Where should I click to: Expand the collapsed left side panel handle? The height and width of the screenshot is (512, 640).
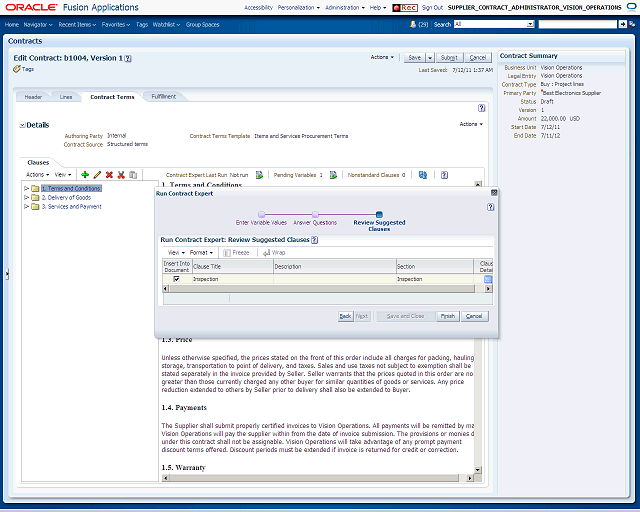click(x=7, y=274)
